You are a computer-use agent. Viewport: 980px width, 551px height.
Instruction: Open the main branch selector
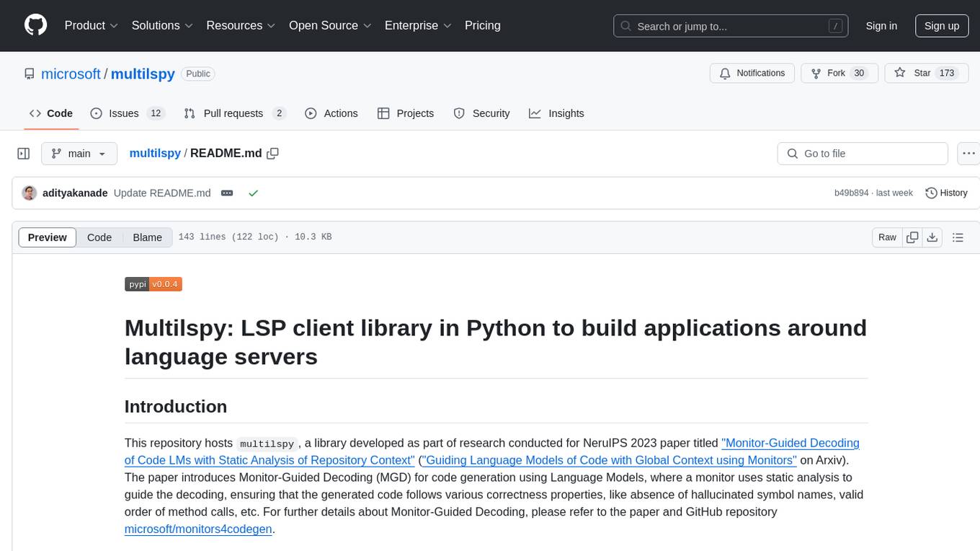pos(79,154)
